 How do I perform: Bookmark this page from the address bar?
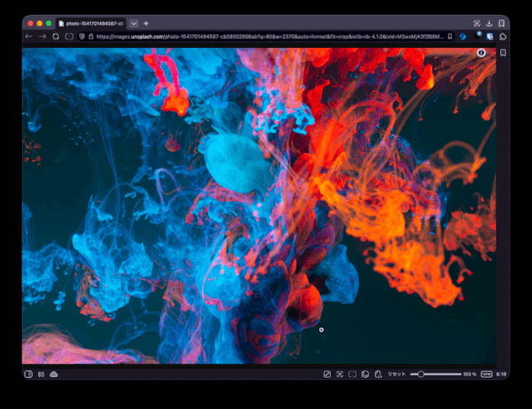pos(450,36)
